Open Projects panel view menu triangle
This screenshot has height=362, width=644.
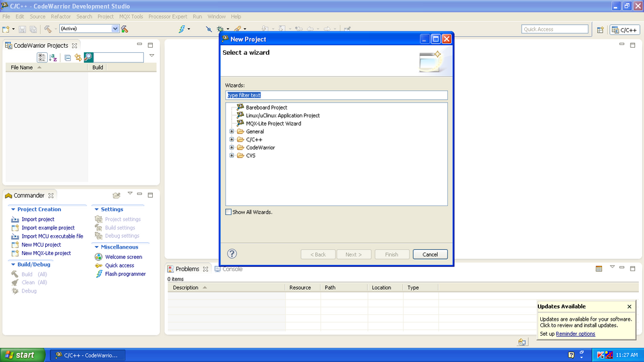click(x=151, y=55)
